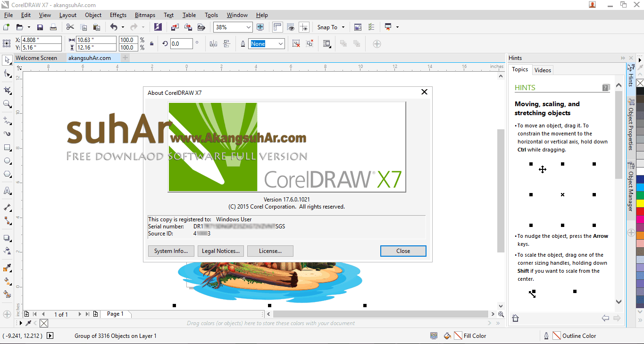Toggle the lock ratio padlock in property bar
Screen dimensions: 644x344
[x=152, y=43]
